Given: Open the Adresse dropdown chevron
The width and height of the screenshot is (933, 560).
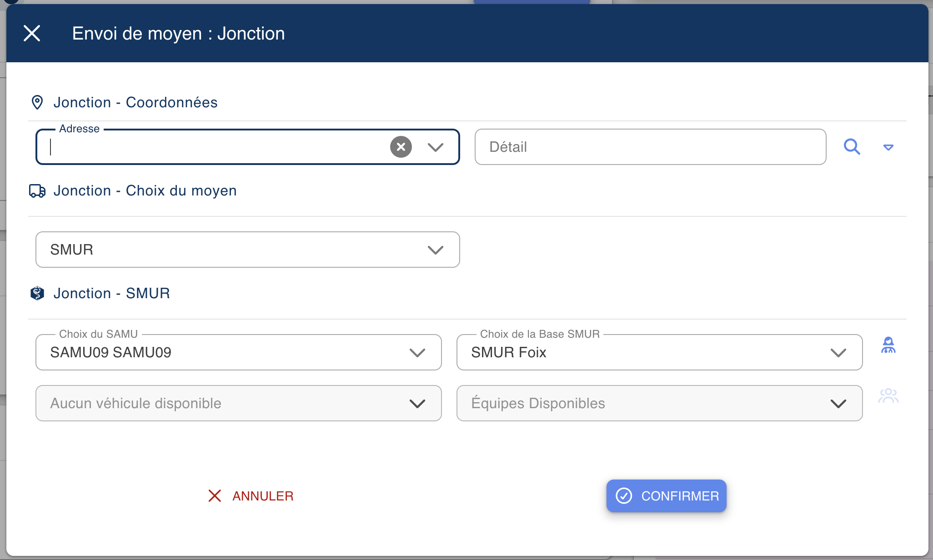Looking at the screenshot, I should click(x=435, y=147).
